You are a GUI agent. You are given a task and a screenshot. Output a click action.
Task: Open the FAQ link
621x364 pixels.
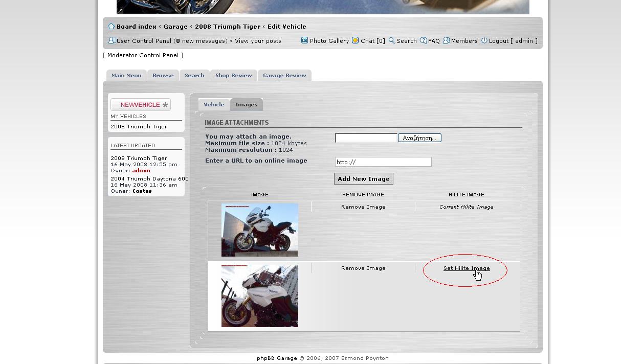click(434, 41)
